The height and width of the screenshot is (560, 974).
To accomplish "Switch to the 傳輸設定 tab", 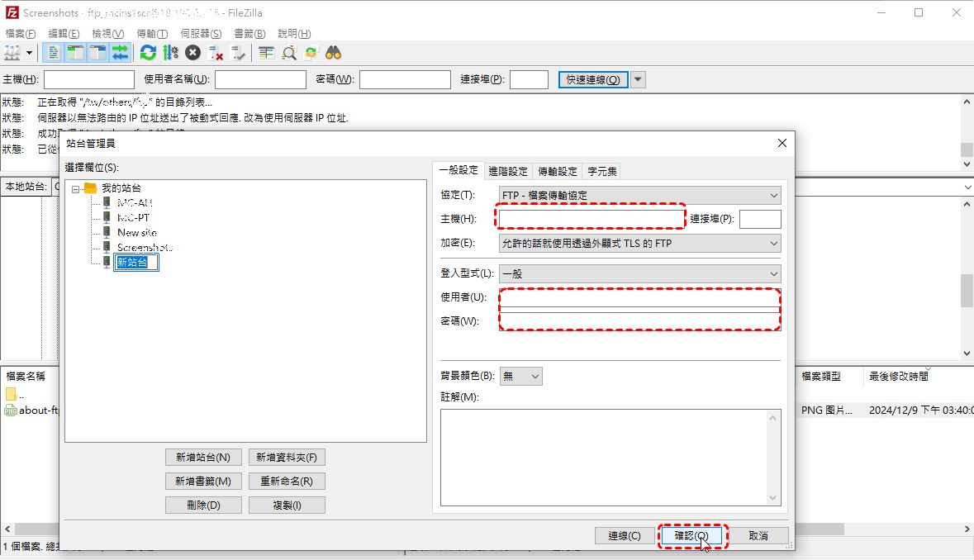I will tap(557, 171).
